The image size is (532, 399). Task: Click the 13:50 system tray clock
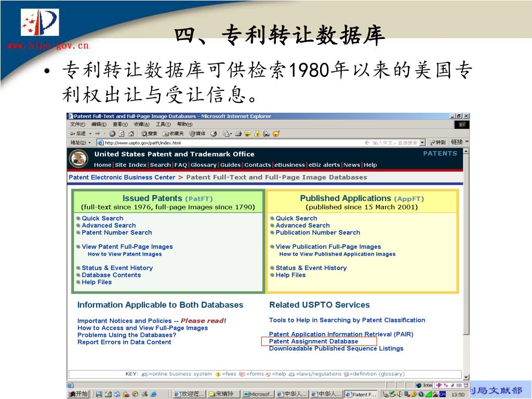458,394
